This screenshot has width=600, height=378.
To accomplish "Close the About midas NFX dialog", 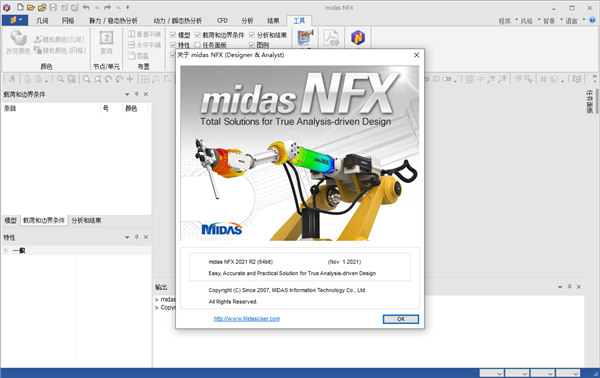I will pos(416,55).
